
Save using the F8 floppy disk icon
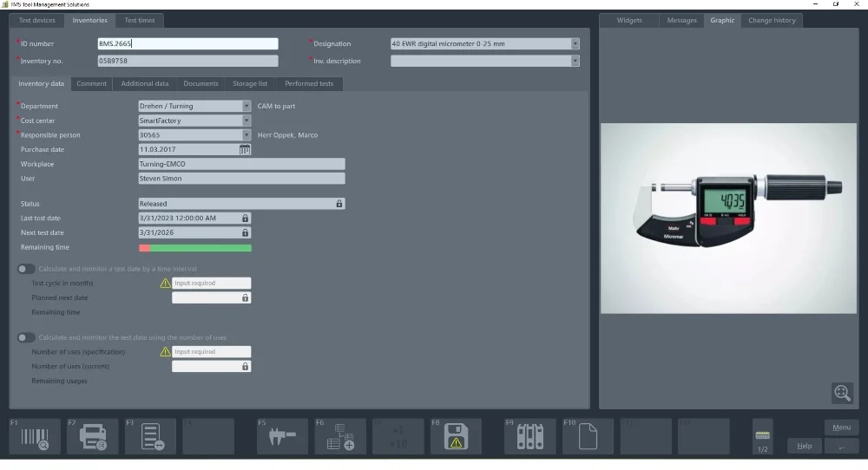click(x=457, y=437)
